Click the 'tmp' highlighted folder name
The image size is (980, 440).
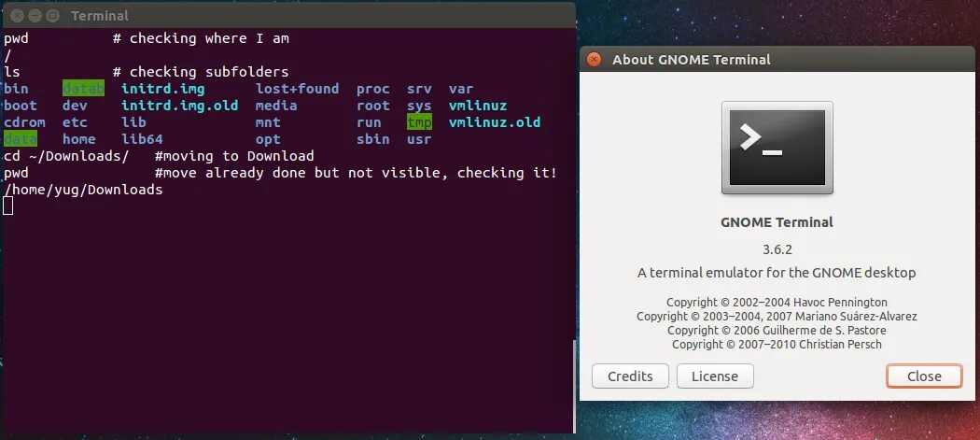click(x=419, y=122)
